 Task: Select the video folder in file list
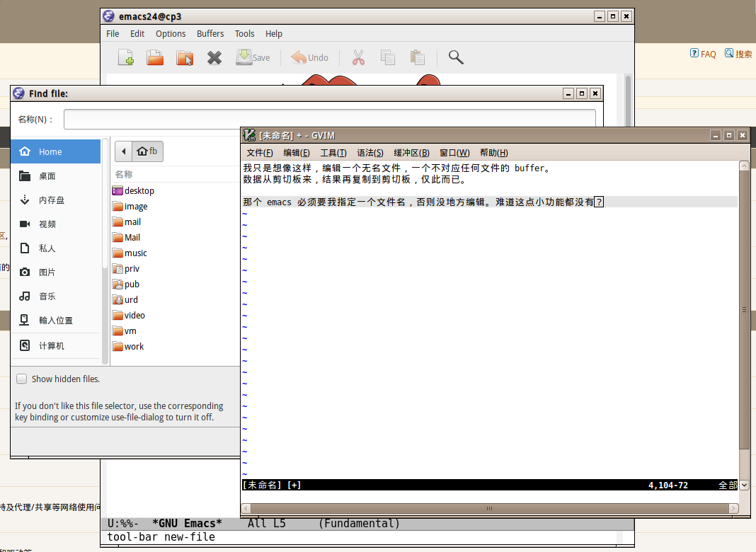coord(128,316)
